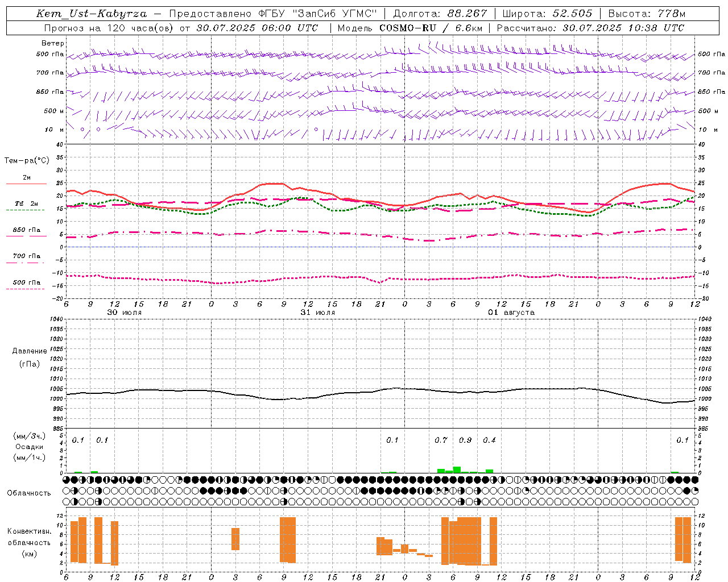This screenshot has height=582, width=728.
Task: Click the (мм/3ч.) precipitation unit label
Action: 29,436
